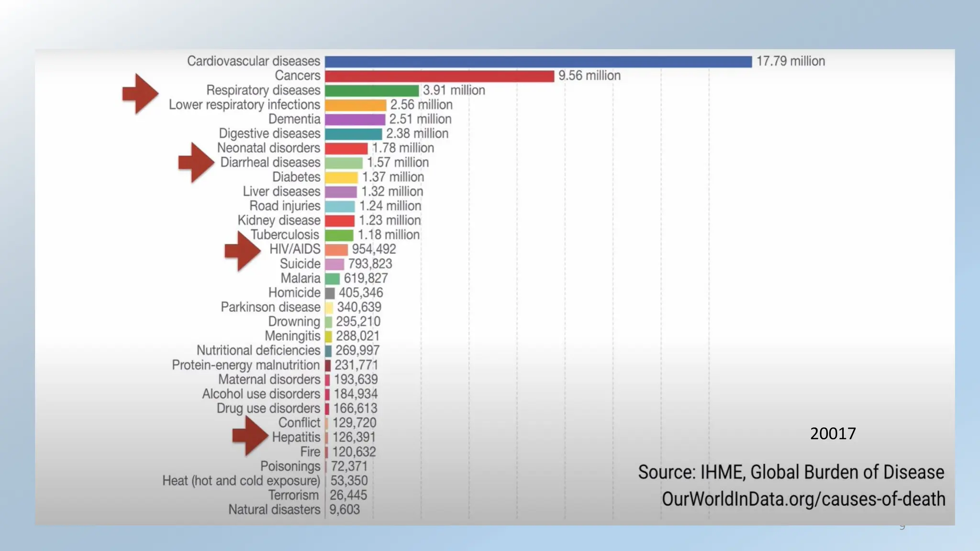This screenshot has height=551, width=980.
Task: Click the blue Cardiovascular diseases bar
Action: pyautogui.click(x=538, y=62)
